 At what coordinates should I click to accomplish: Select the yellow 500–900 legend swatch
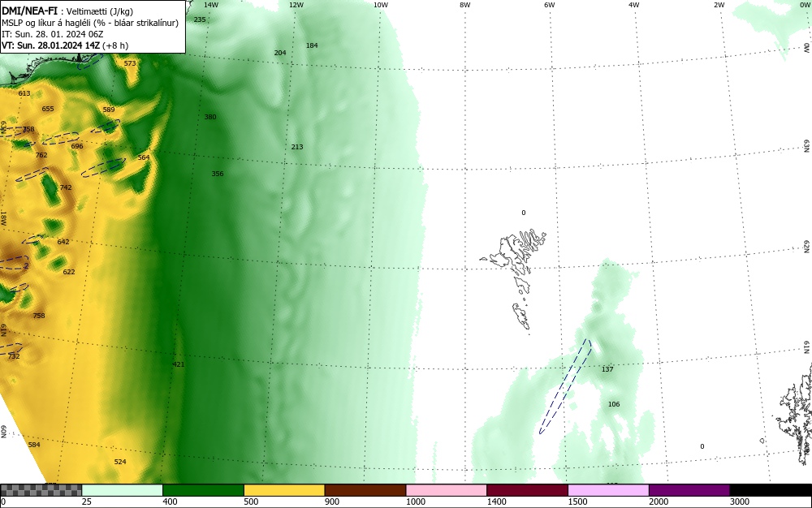point(284,490)
